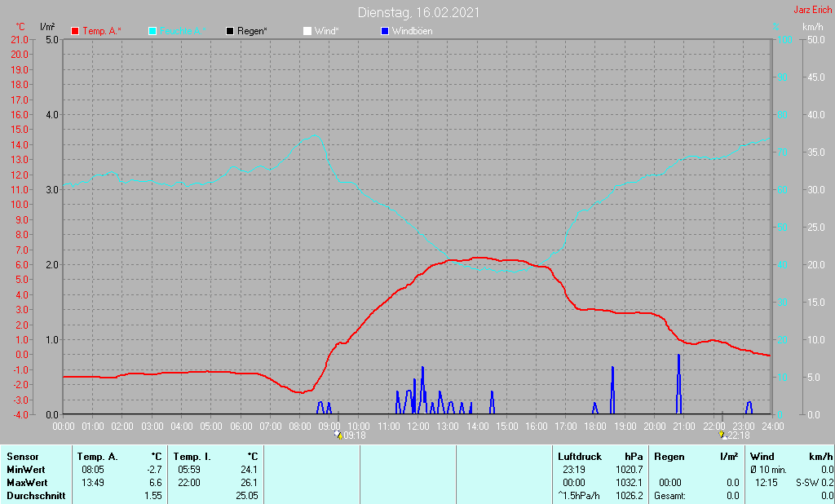Click the 25.05 indoor average value
The height and width of the screenshot is (504, 835).
click(x=247, y=496)
